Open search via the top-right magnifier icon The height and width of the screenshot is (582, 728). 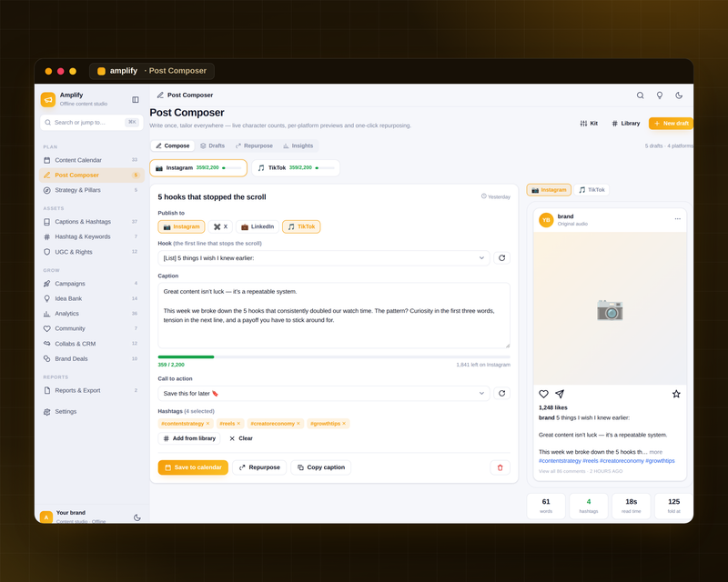641,95
